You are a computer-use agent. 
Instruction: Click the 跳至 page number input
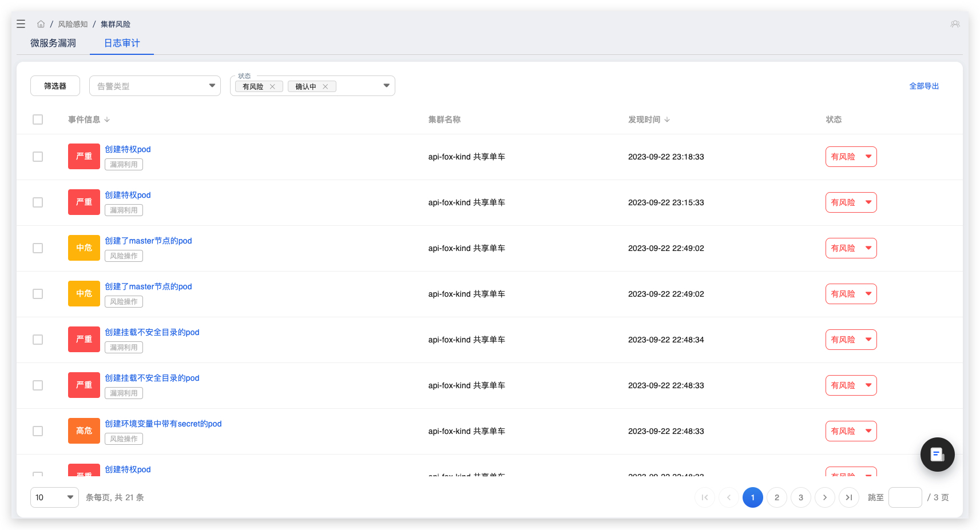coord(904,497)
